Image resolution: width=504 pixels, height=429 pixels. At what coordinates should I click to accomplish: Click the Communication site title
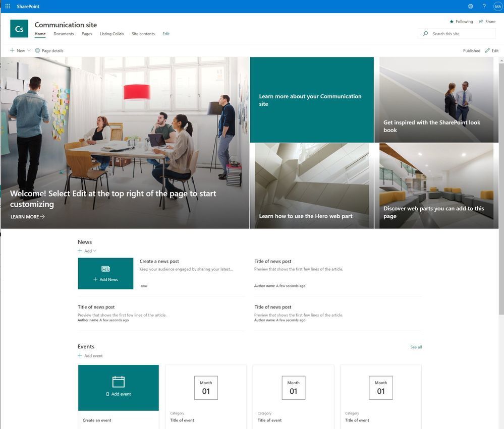coord(66,25)
